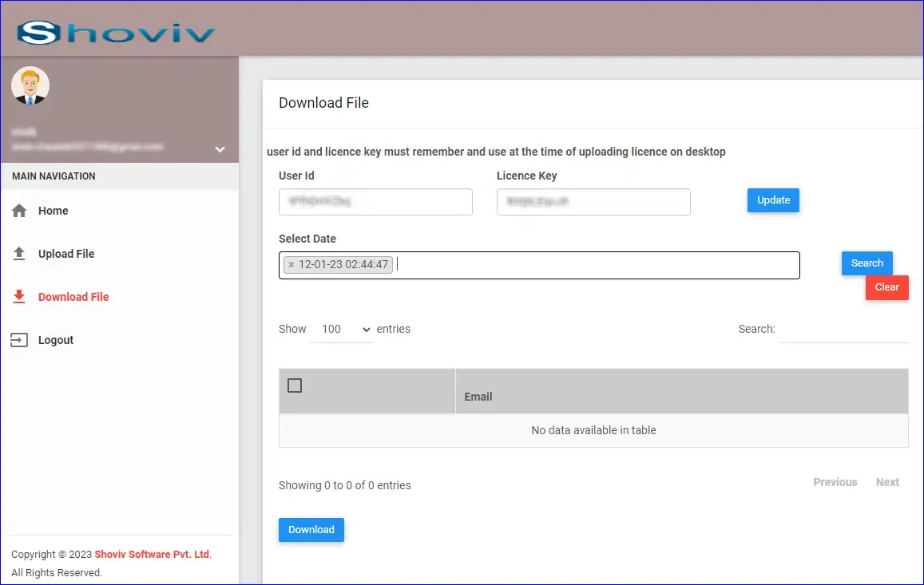Go to the Next page

[887, 482]
